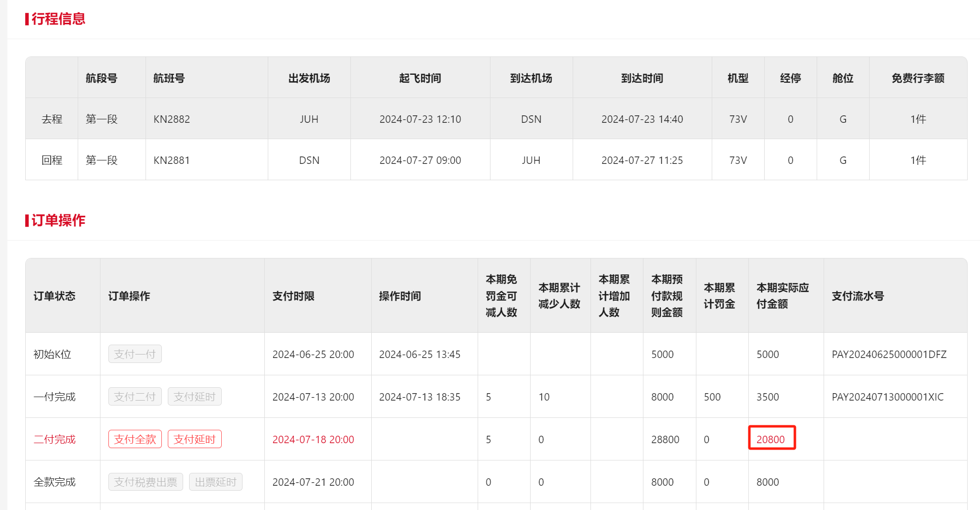This screenshot has height=510, width=980.
Task: Click the 出票延时 button
Action: click(x=215, y=482)
